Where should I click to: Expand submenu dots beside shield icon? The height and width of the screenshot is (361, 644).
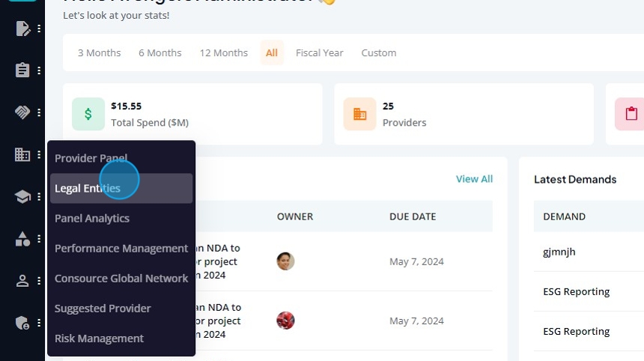[x=39, y=323]
